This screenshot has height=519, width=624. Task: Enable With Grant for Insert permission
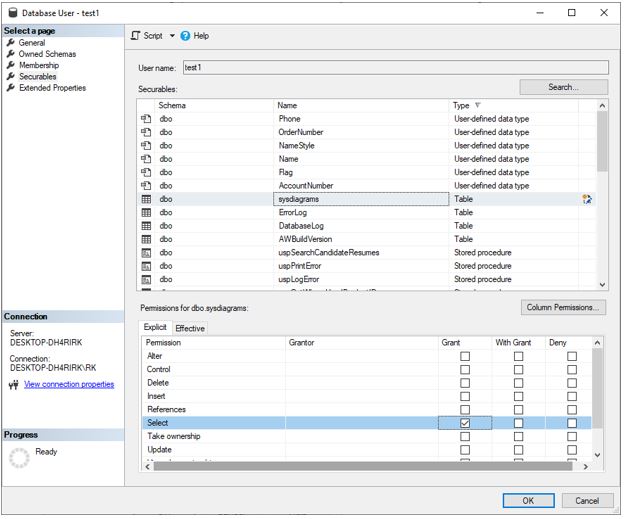pos(518,396)
